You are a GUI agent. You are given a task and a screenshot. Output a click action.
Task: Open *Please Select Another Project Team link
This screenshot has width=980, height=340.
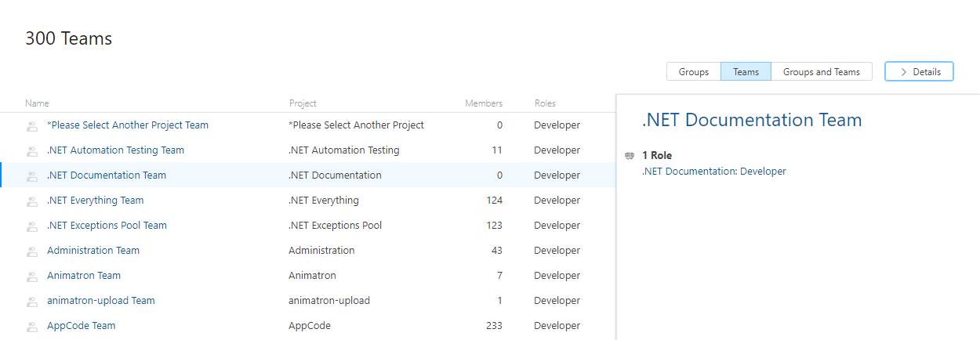(x=128, y=125)
